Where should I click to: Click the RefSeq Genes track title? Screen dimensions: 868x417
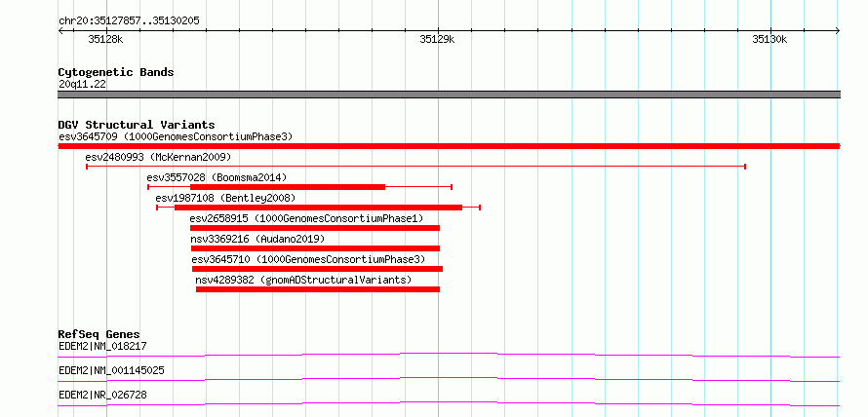point(99,334)
